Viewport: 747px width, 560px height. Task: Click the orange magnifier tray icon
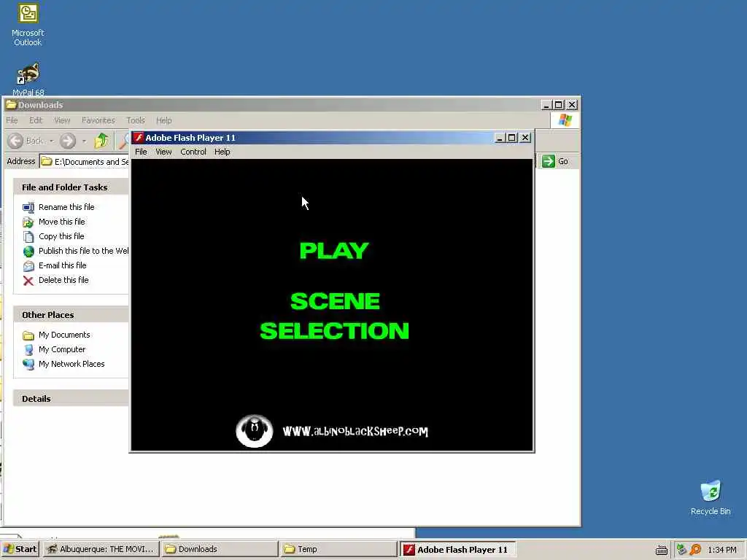(696, 550)
